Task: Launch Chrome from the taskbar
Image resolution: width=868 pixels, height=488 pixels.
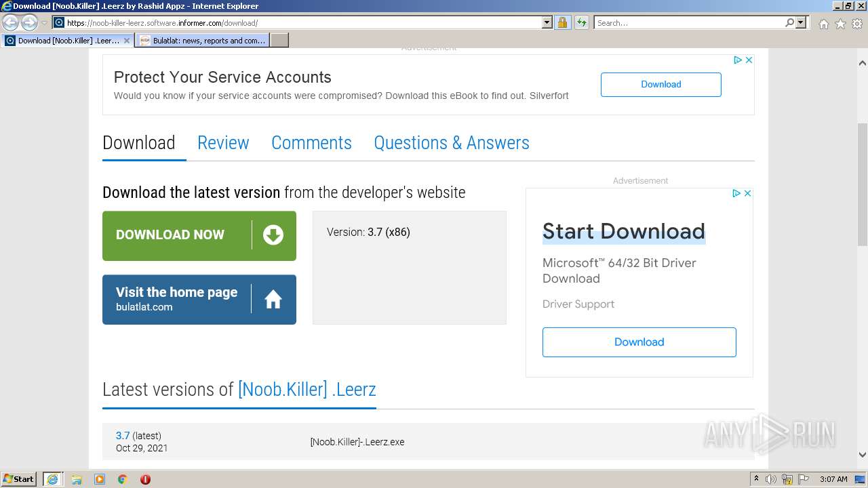Action: coord(123,479)
